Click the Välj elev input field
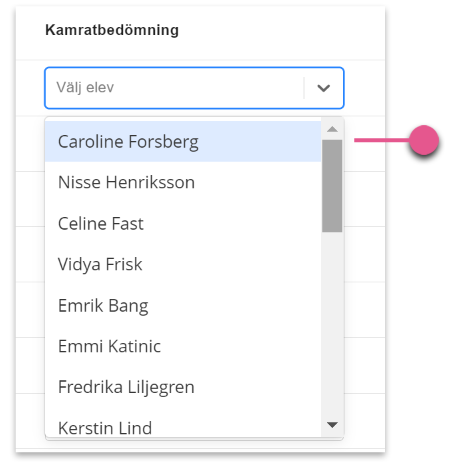This screenshot has height=462, width=450. tap(194, 88)
